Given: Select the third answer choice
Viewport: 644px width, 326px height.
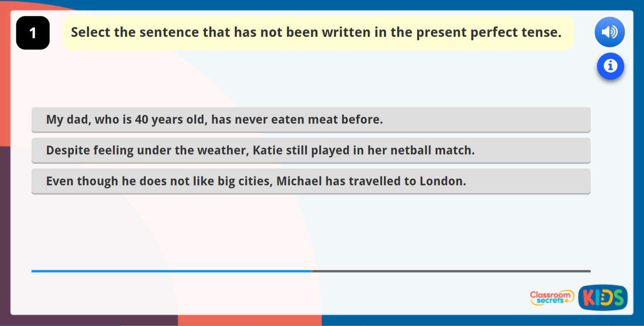Looking at the screenshot, I should 310,181.
